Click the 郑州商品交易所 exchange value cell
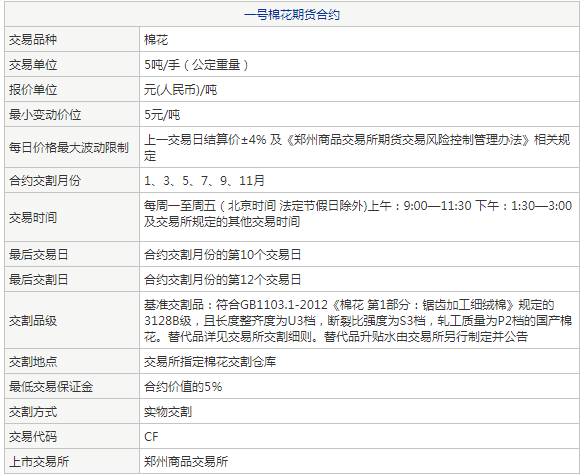This screenshot has height=476, width=584. click(x=359, y=461)
